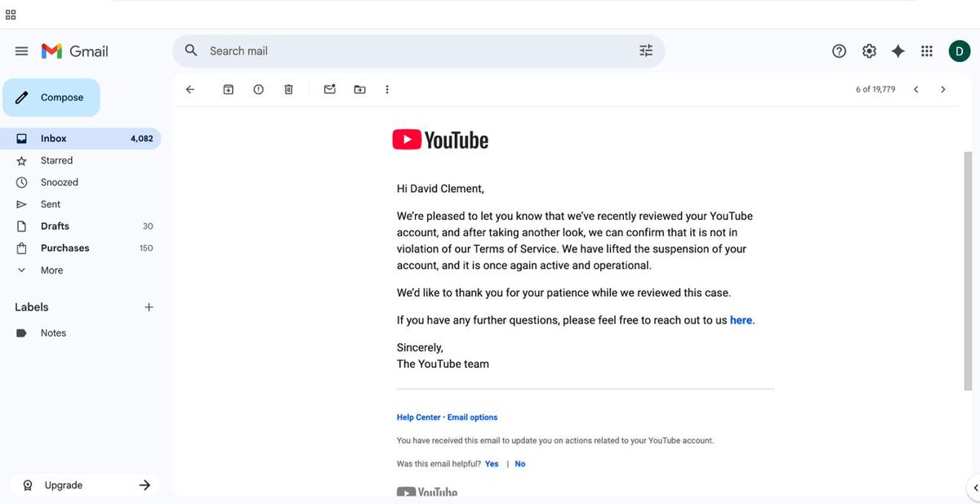Click into the Search mail field
The width and height of the screenshot is (980, 504).
tap(418, 51)
